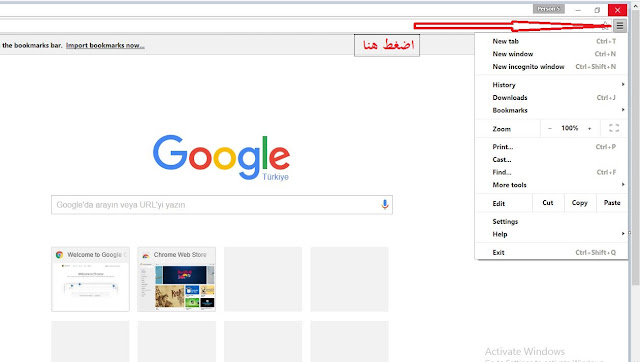640x362 pixels.
Task: Choose Print... in the menu
Action: click(x=551, y=147)
